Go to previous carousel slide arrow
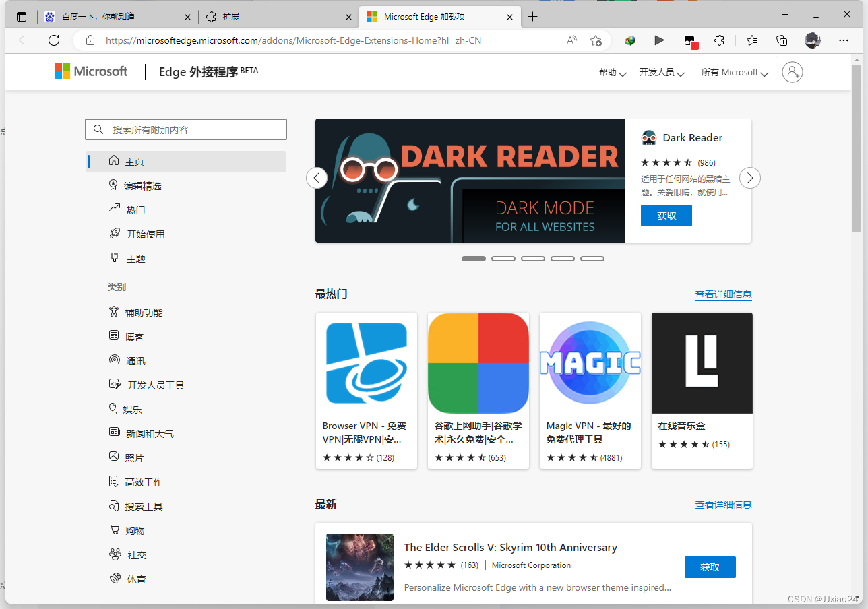868x609 pixels. [317, 178]
